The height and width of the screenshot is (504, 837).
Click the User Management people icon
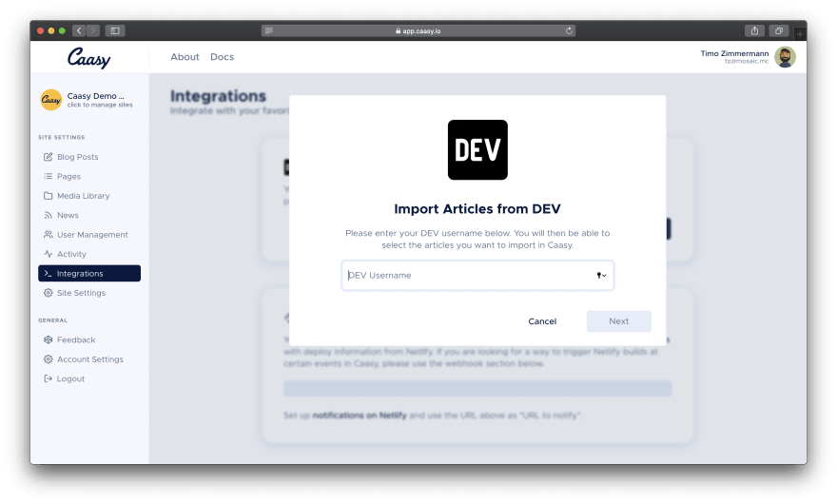(49, 235)
